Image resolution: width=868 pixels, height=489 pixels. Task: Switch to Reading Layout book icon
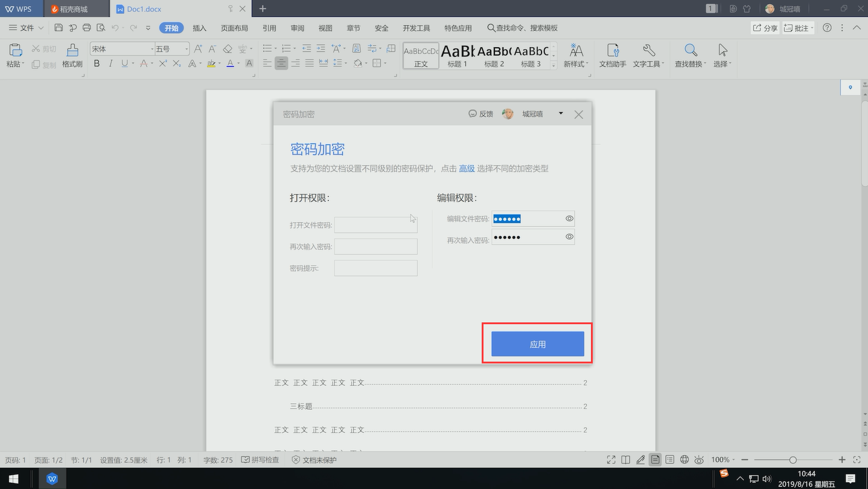click(x=626, y=460)
